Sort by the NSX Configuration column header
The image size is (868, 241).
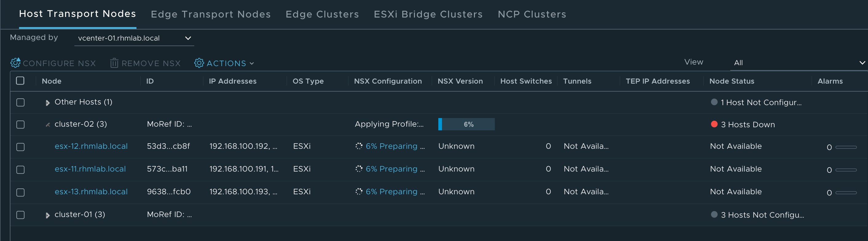coord(388,81)
